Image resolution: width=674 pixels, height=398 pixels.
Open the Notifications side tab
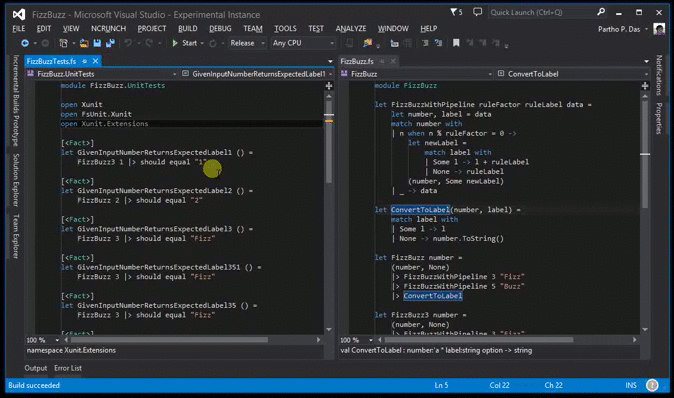pos(659,75)
